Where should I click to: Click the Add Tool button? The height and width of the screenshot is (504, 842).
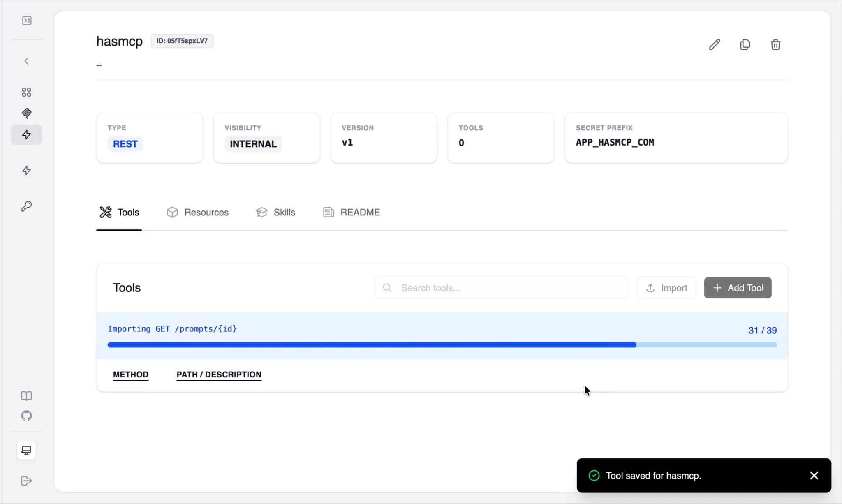(x=738, y=288)
